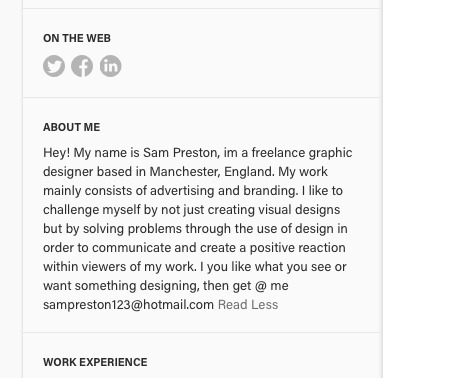Click the divider line above About Me
Image resolution: width=476 pixels, height=378 pixels.
tap(202, 98)
